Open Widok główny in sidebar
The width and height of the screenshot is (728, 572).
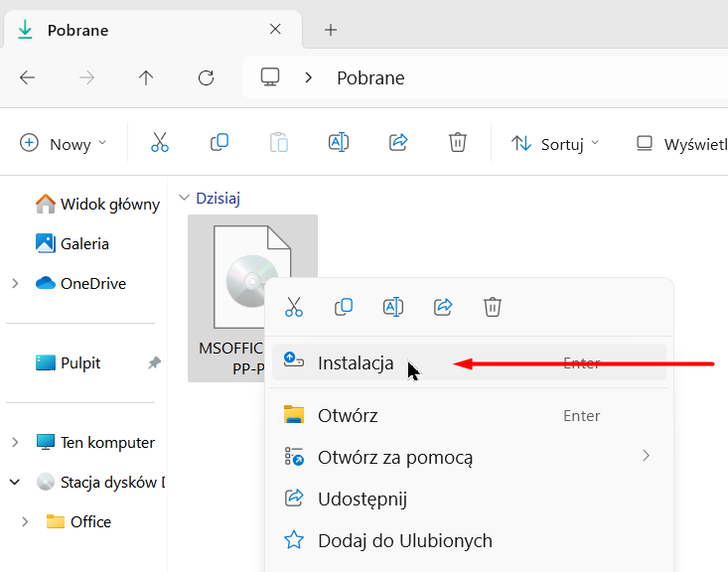pyautogui.click(x=97, y=204)
